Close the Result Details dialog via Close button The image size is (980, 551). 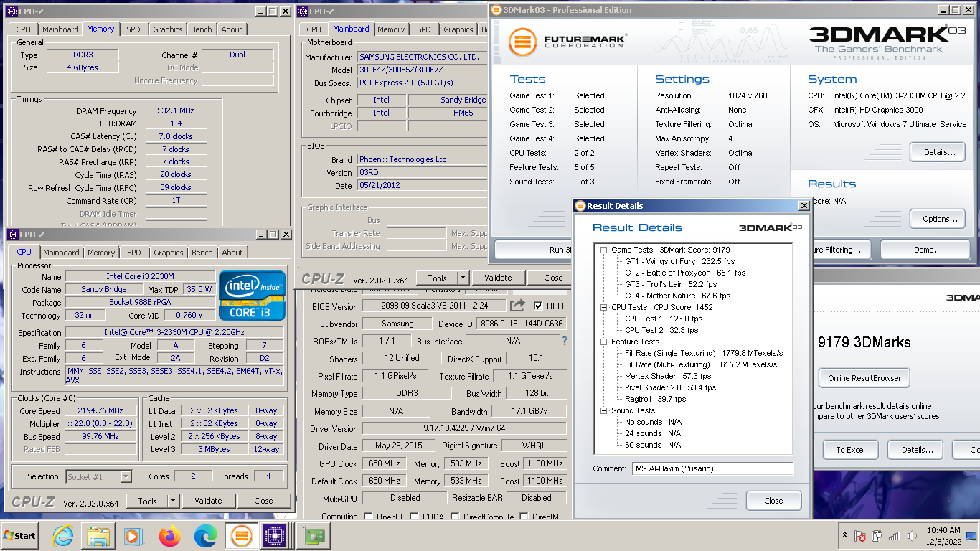coord(773,501)
